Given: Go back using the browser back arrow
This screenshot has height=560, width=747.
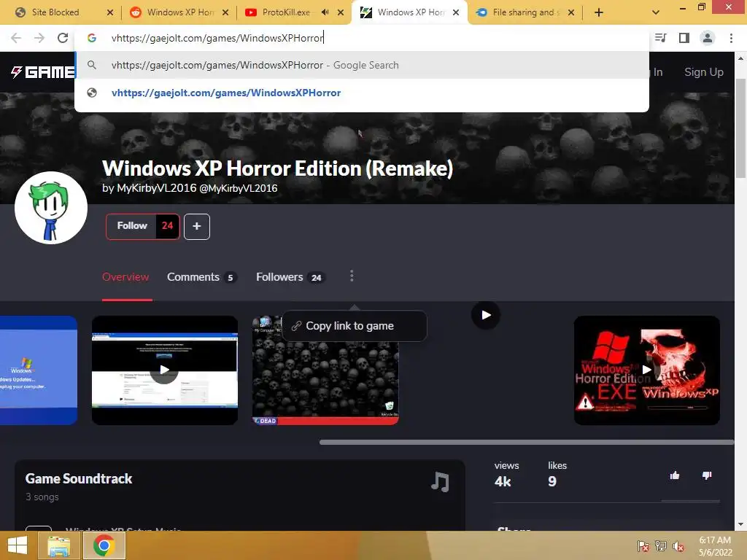Looking at the screenshot, I should tap(16, 38).
